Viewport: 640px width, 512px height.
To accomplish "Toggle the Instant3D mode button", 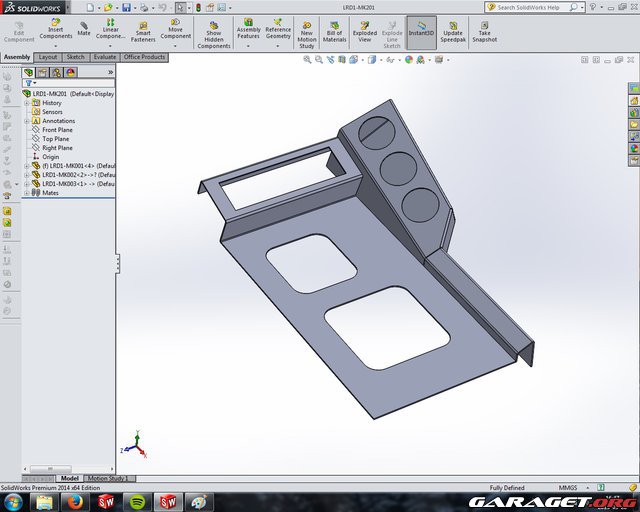I will (x=421, y=28).
